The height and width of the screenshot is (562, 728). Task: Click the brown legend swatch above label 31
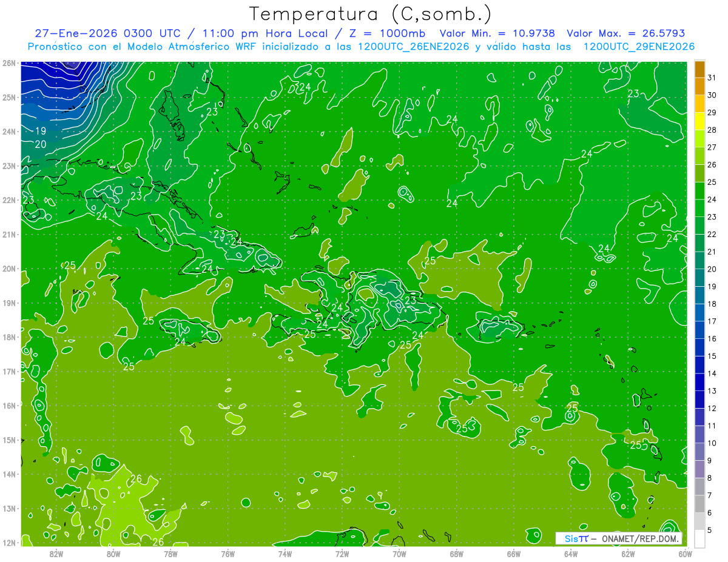pyautogui.click(x=699, y=69)
